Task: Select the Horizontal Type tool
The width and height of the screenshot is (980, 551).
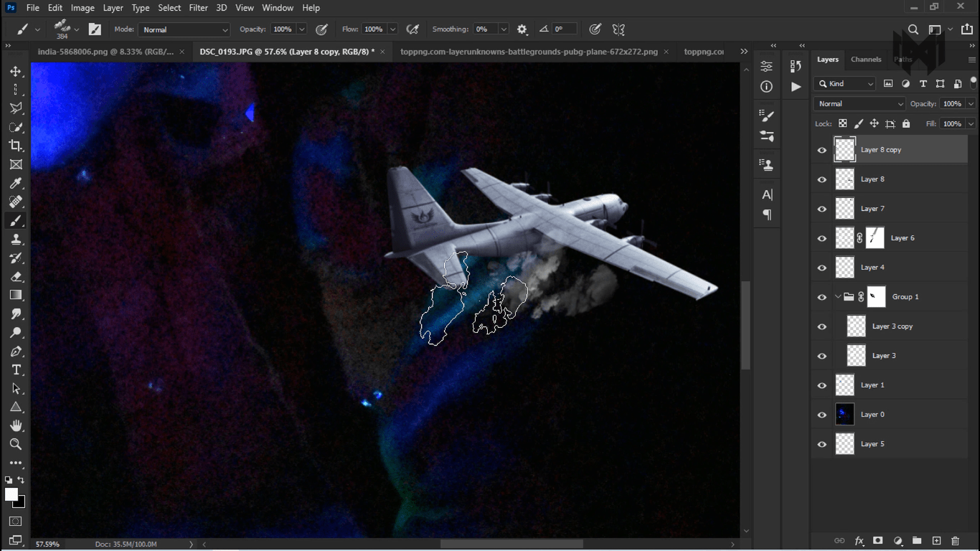Action: click(16, 370)
